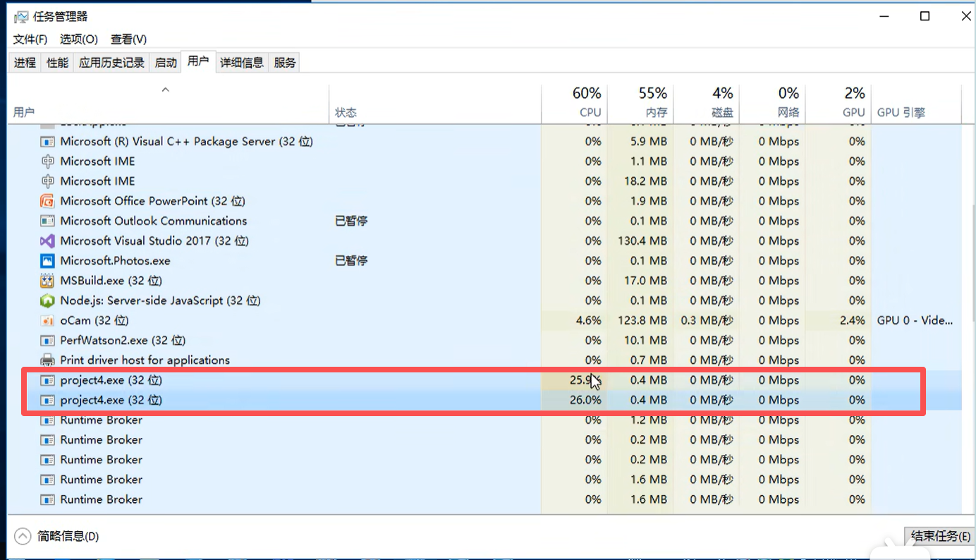Sort by the 状态 column header
This screenshot has height=560, width=976.
[x=435, y=103]
